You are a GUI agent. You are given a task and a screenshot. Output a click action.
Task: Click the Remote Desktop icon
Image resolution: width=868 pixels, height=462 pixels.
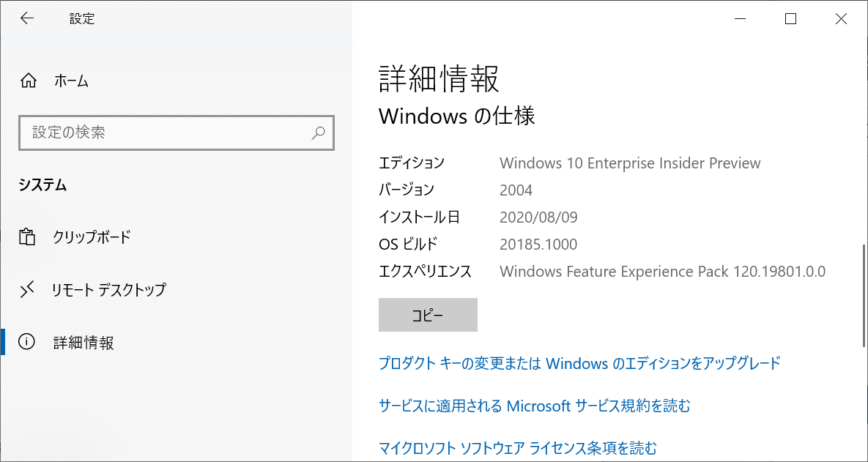click(x=27, y=289)
